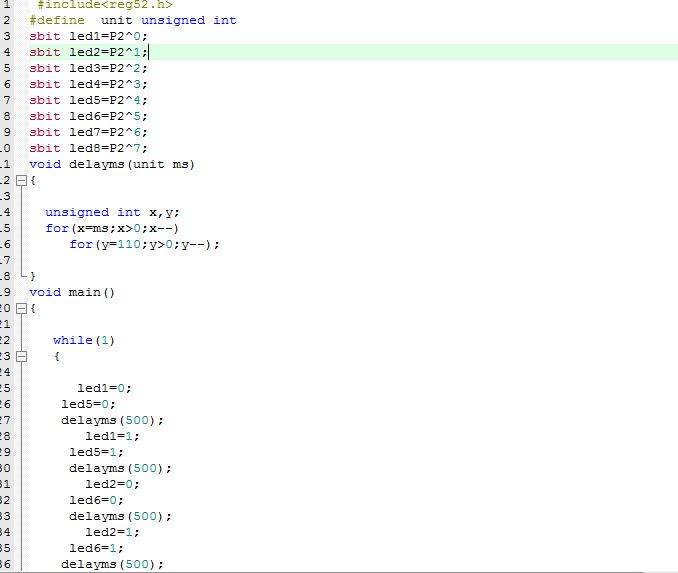This screenshot has height=573, width=678.
Task: Click last 'delayms(500);' after led6=1
Action: click(112, 564)
